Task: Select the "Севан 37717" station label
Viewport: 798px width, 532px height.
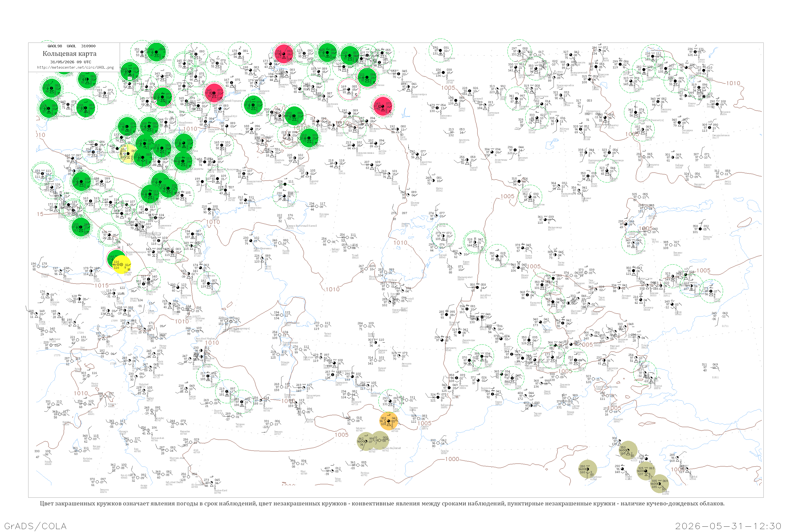Action: click(151, 311)
